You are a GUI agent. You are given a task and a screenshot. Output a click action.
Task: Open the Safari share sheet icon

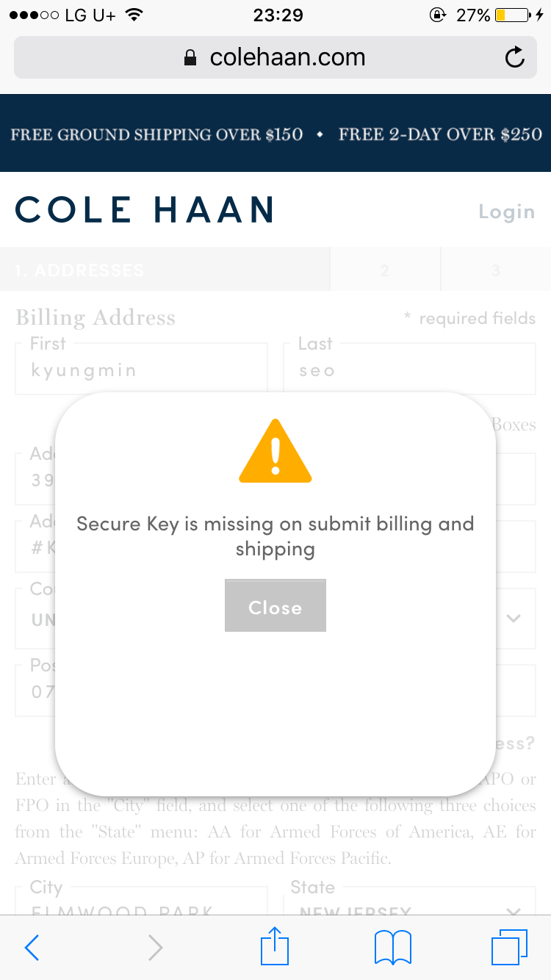275,946
